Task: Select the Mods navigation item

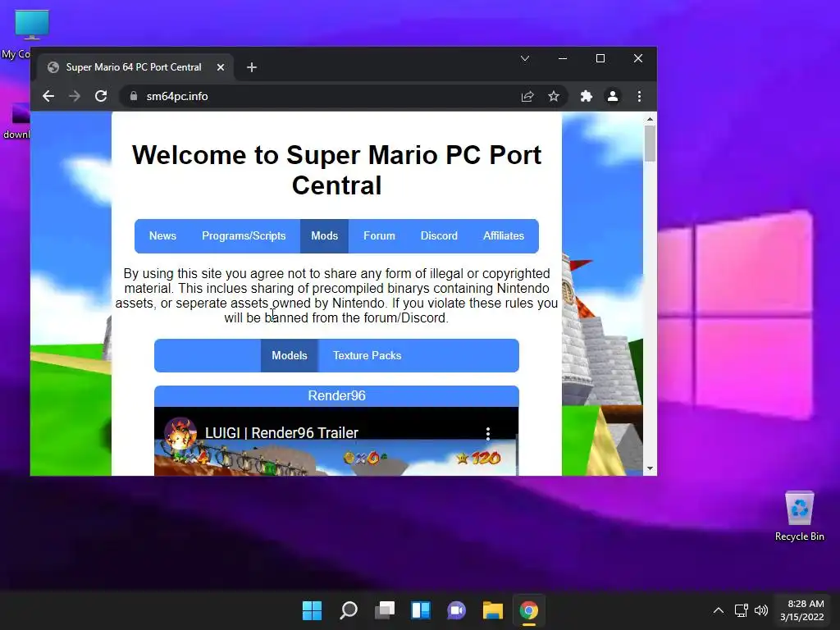Action: (x=324, y=235)
